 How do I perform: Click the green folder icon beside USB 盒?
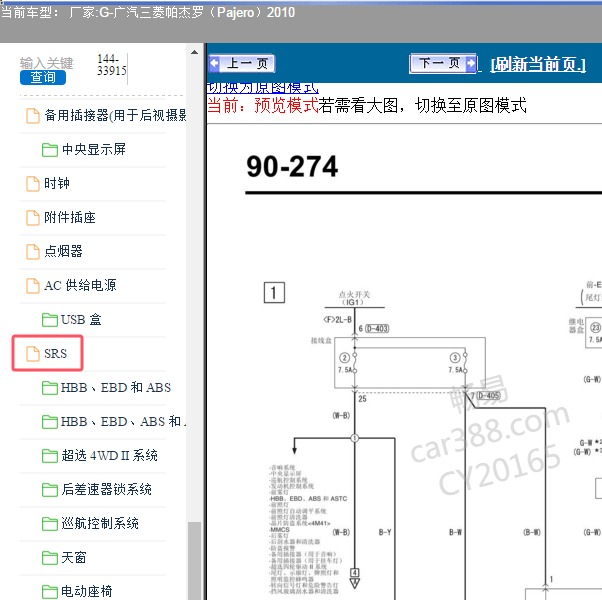click(x=50, y=320)
